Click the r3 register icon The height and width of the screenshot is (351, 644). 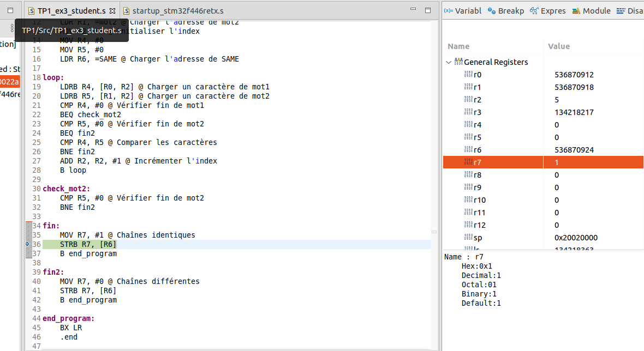pyautogui.click(x=468, y=112)
